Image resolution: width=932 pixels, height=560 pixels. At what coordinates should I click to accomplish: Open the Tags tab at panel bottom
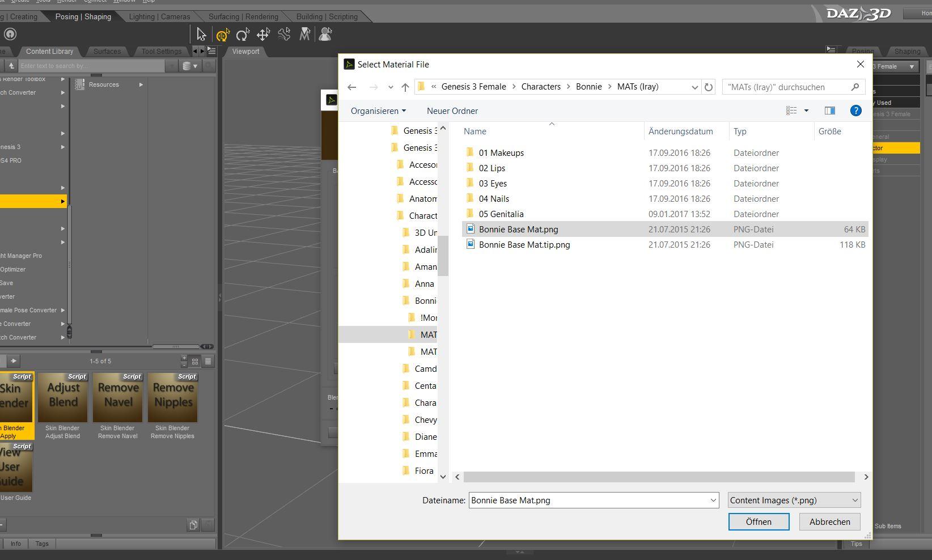tap(42, 544)
